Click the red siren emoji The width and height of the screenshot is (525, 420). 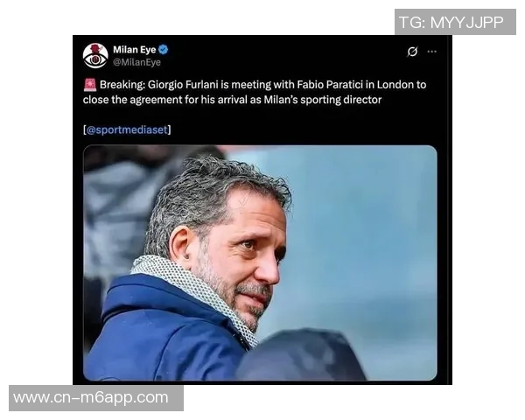pyautogui.click(x=90, y=85)
